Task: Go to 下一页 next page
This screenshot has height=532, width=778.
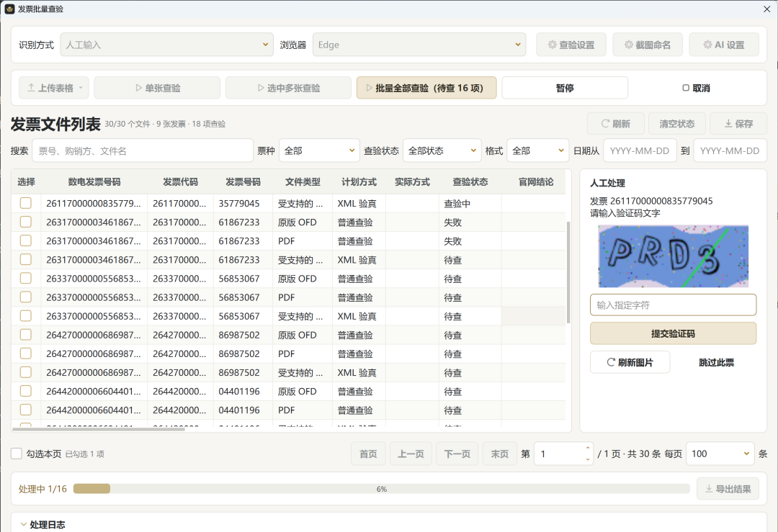Action: click(x=457, y=454)
